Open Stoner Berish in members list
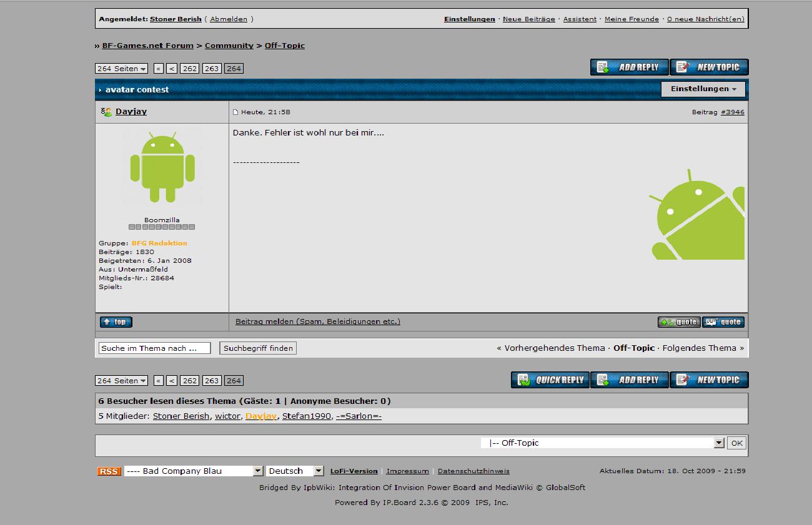 [181, 416]
